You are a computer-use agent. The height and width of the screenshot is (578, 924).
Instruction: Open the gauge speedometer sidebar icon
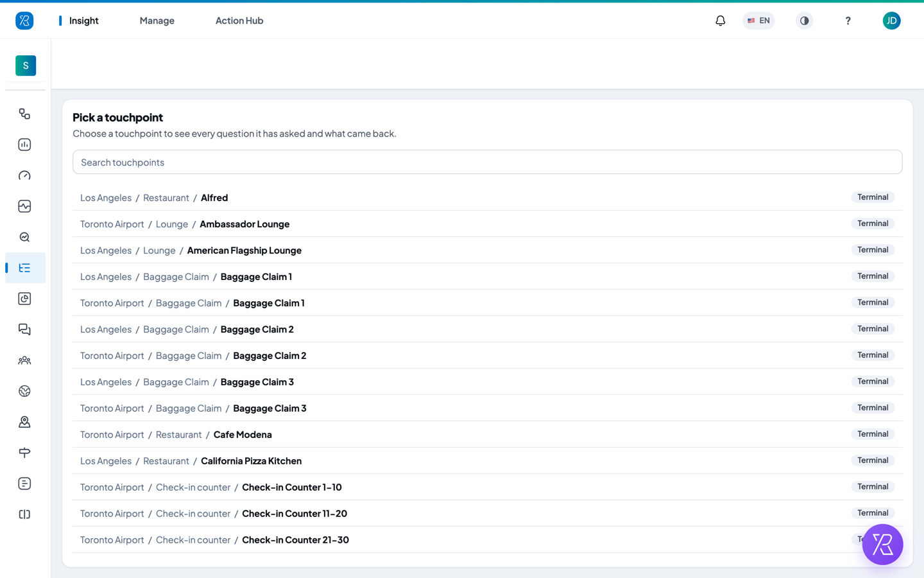24,175
